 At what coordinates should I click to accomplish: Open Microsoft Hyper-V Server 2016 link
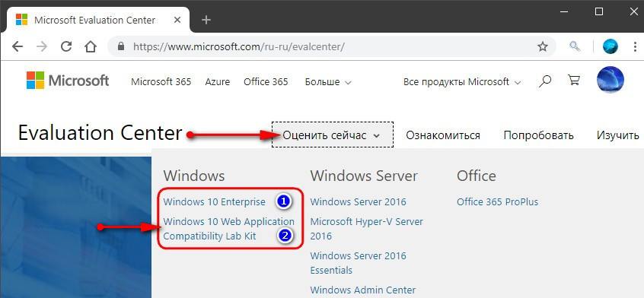[366, 229]
